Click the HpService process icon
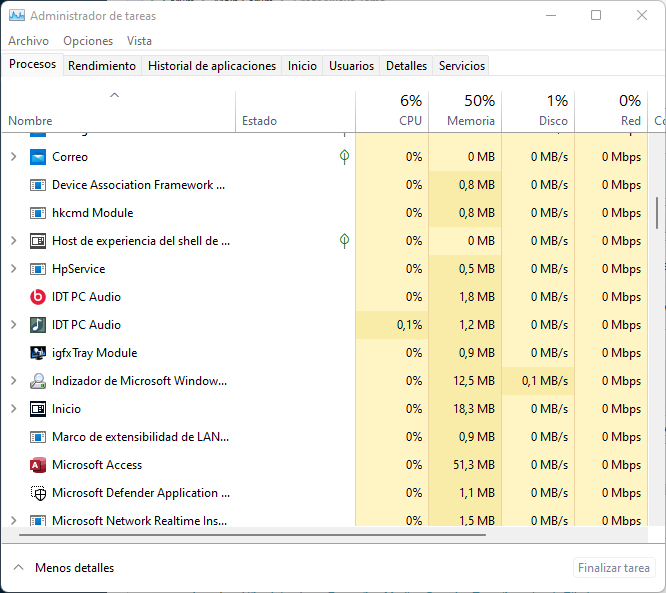 pyautogui.click(x=38, y=269)
